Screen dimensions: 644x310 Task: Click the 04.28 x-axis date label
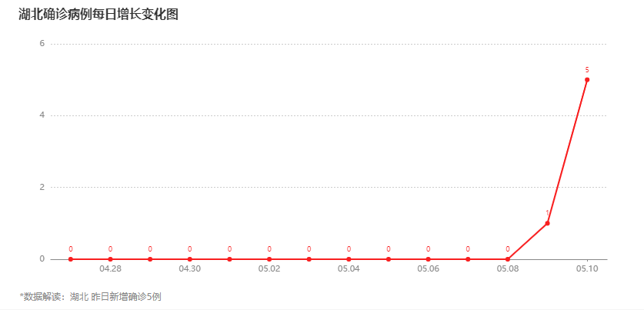tap(110, 269)
